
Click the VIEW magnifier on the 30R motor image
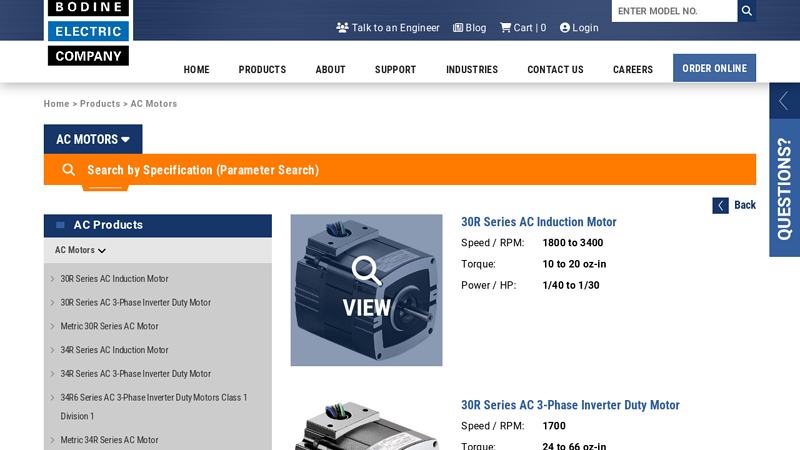[366, 270]
